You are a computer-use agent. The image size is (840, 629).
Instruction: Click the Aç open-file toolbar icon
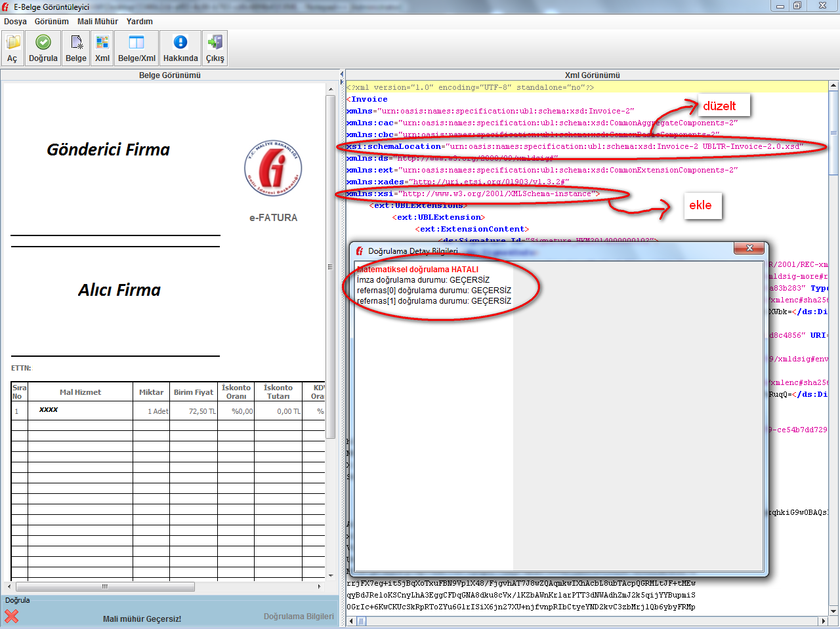coord(12,48)
